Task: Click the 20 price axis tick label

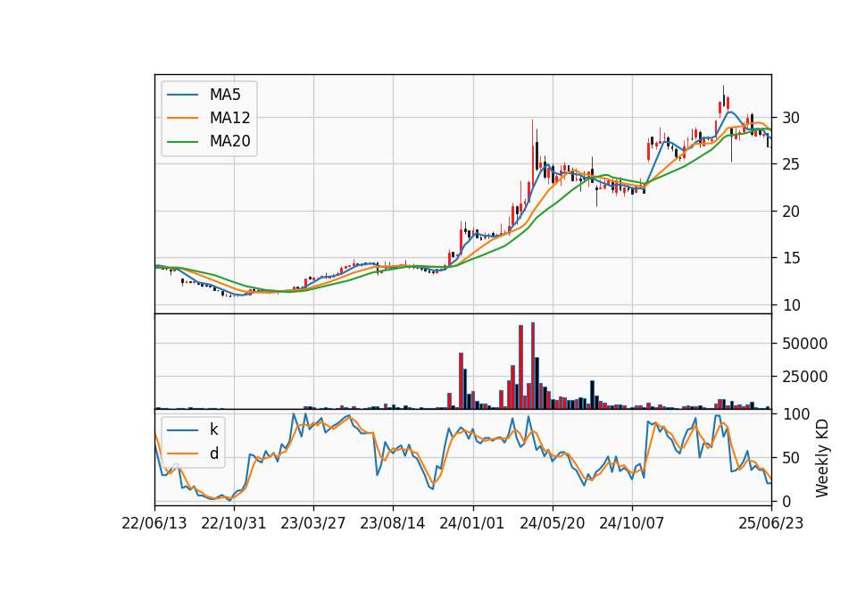Action: 791,211
